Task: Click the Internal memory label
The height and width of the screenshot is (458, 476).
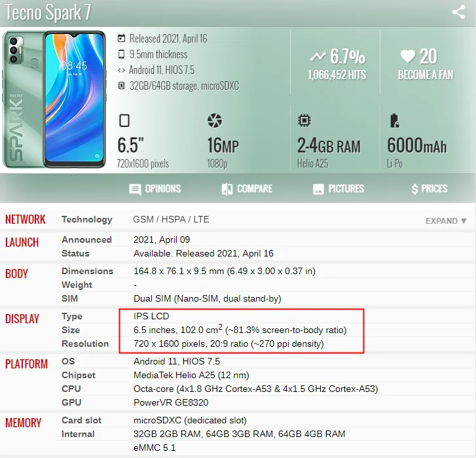Action: click(x=78, y=434)
